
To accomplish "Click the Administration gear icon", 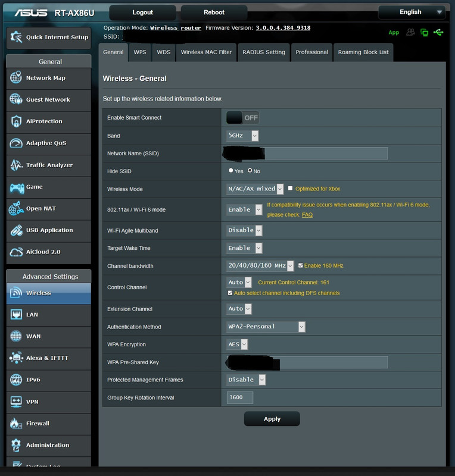I will click(16, 445).
